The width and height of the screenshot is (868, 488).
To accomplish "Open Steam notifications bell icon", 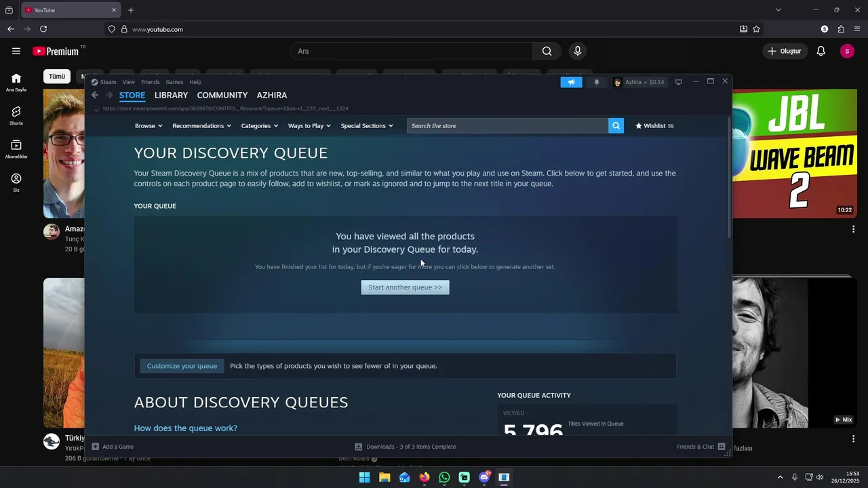I will click(x=597, y=82).
